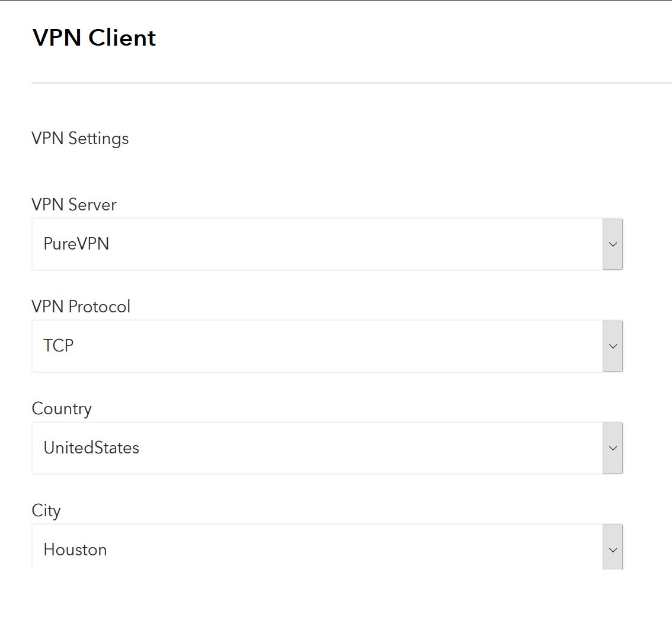Click the divider line under VPN Client heading
The height and width of the screenshot is (617, 672).
351,83
